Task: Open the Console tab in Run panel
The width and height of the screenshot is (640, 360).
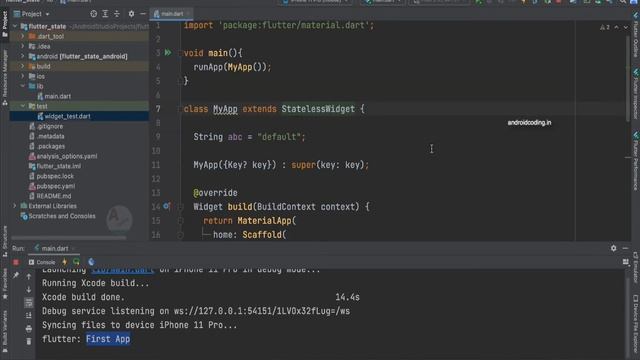Action: (42, 262)
